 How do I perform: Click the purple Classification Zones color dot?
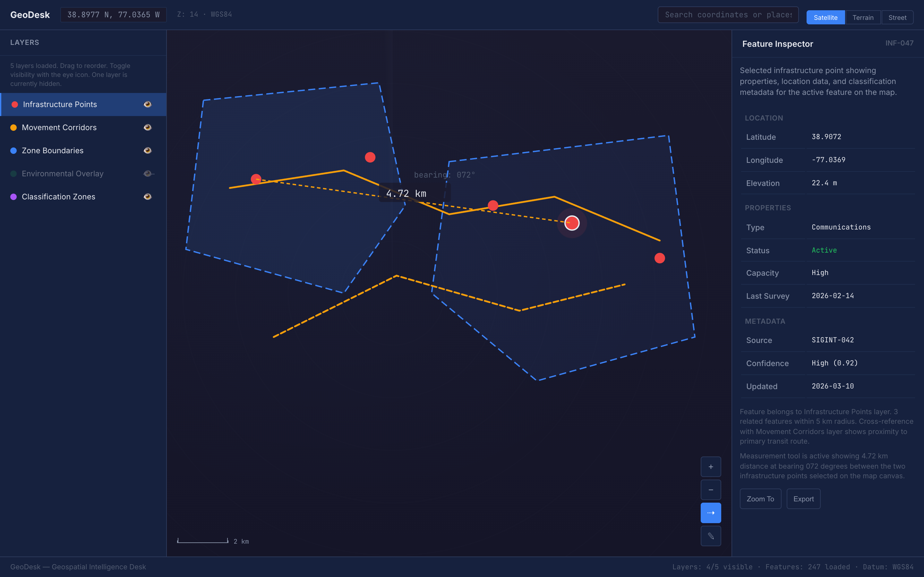13,197
